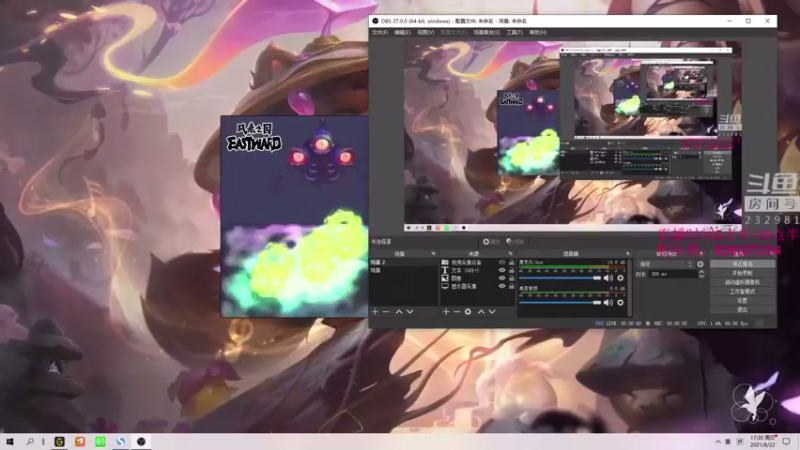800x450 pixels.
Task: Decrease the 时长 duration with the down arrow
Action: tap(701, 277)
